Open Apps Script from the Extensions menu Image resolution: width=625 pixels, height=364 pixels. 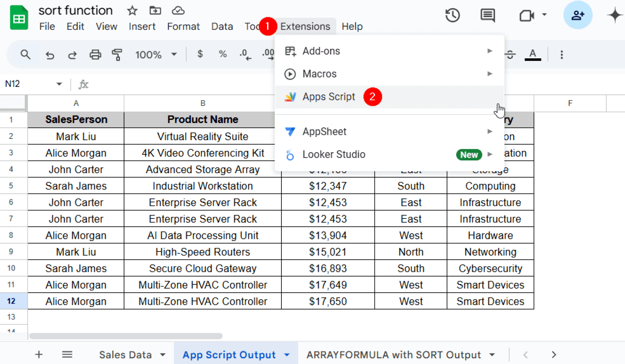pos(328,97)
